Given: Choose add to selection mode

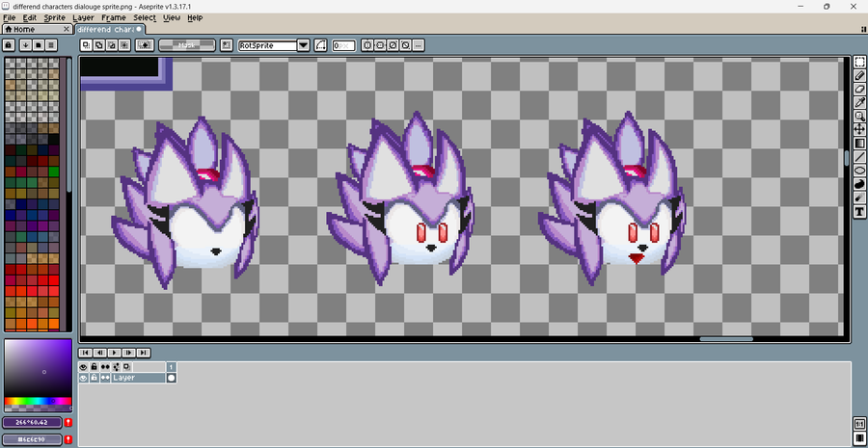Looking at the screenshot, I should [x=99, y=45].
